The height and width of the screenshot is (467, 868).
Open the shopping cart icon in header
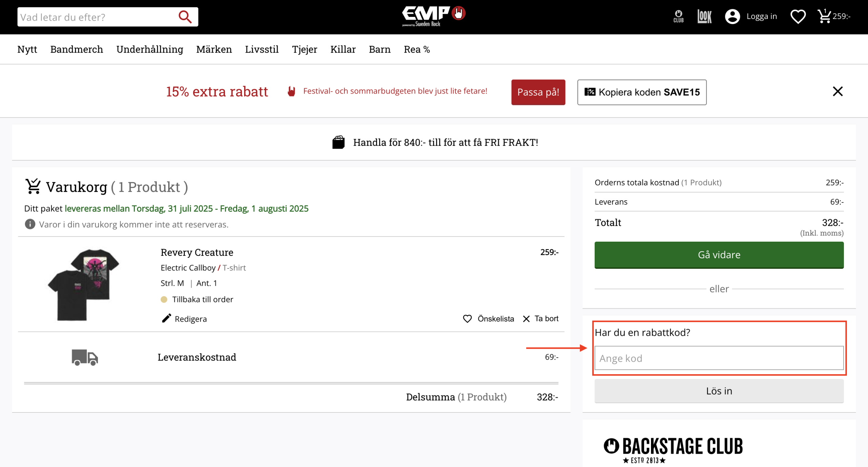pos(824,16)
